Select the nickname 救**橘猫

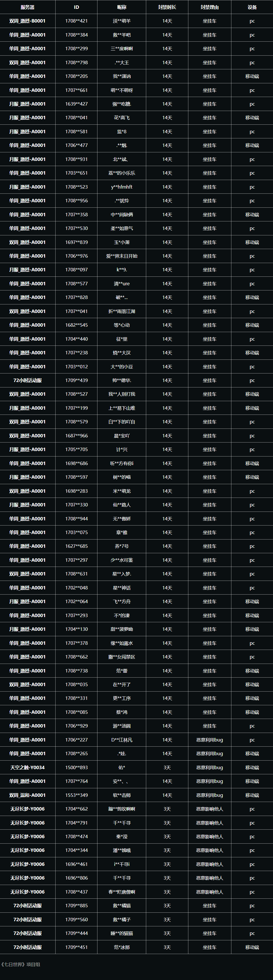point(122,906)
